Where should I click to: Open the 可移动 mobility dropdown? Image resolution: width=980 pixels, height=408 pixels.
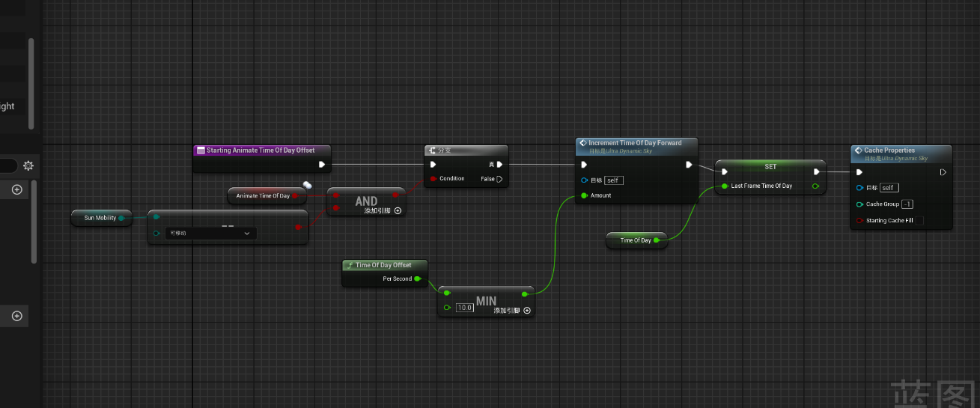click(x=211, y=234)
